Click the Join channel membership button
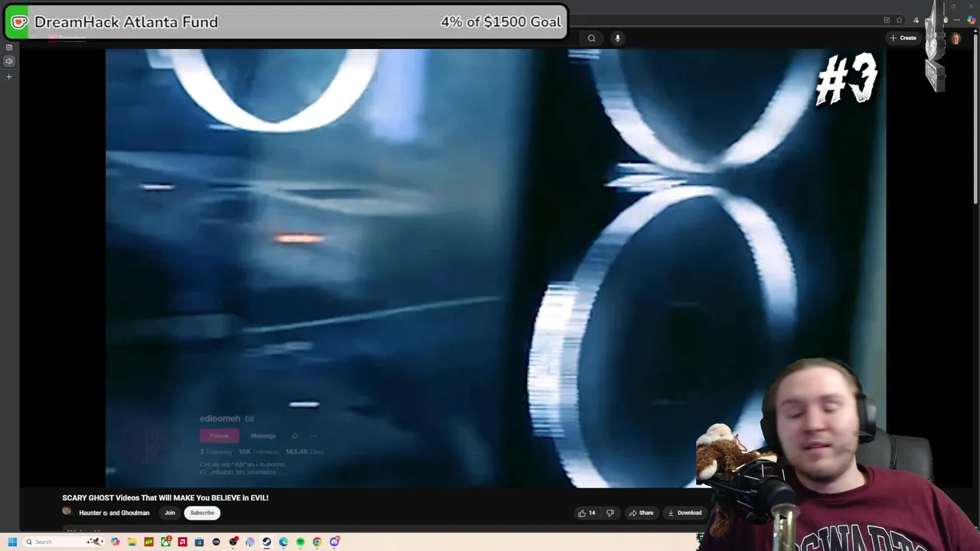This screenshot has width=980, height=551. click(169, 513)
